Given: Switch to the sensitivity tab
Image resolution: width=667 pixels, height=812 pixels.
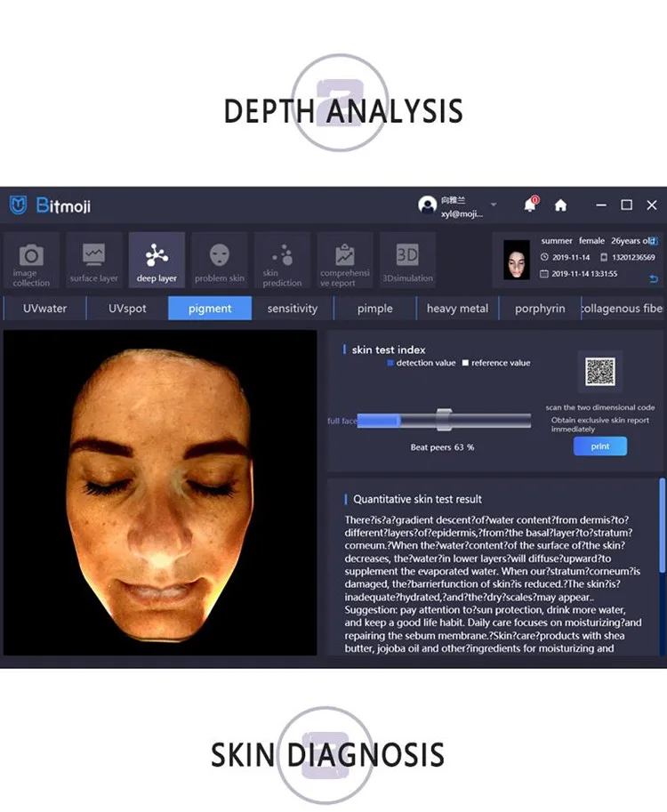Looking at the screenshot, I should 292,309.
